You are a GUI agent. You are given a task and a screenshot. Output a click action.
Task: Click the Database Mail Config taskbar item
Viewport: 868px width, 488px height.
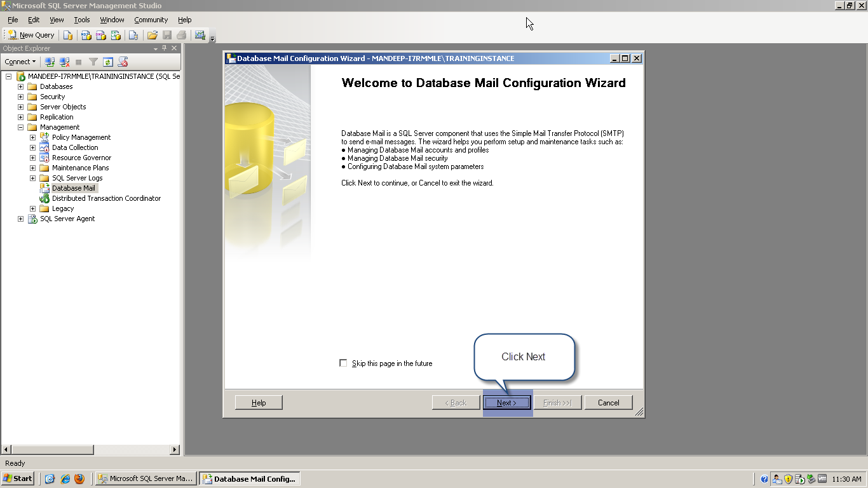pos(249,478)
